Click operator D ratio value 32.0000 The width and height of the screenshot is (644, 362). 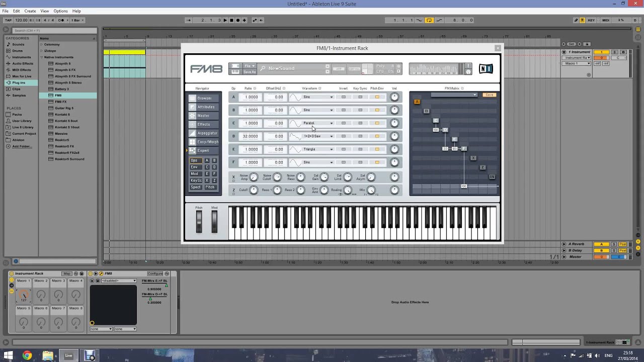[x=250, y=136]
